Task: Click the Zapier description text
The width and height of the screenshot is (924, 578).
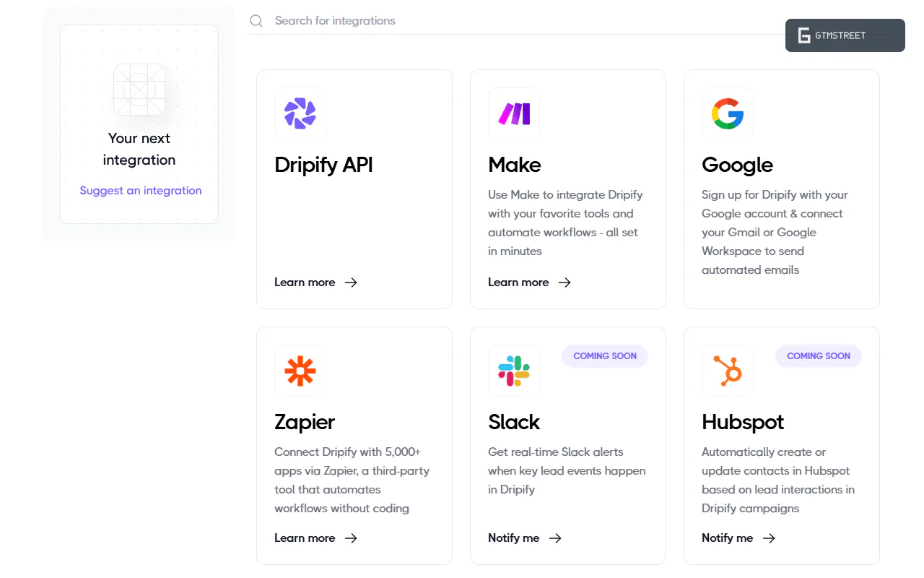Action: click(352, 480)
